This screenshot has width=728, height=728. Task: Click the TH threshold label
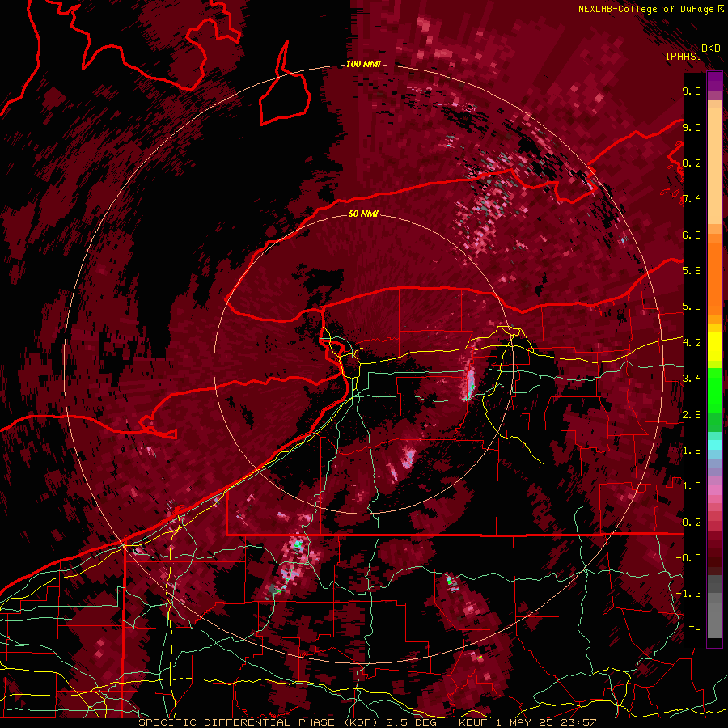pos(695,630)
